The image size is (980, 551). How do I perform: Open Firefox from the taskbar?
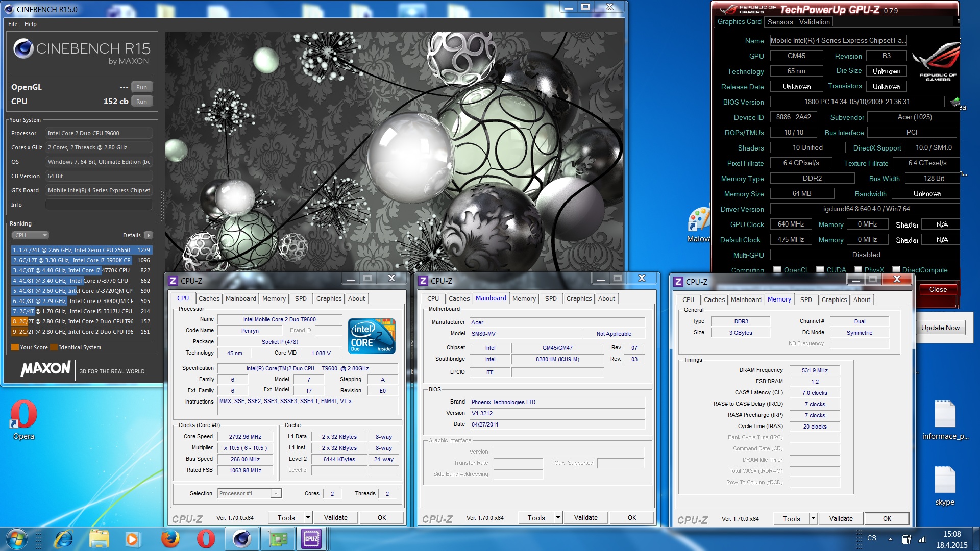click(170, 539)
